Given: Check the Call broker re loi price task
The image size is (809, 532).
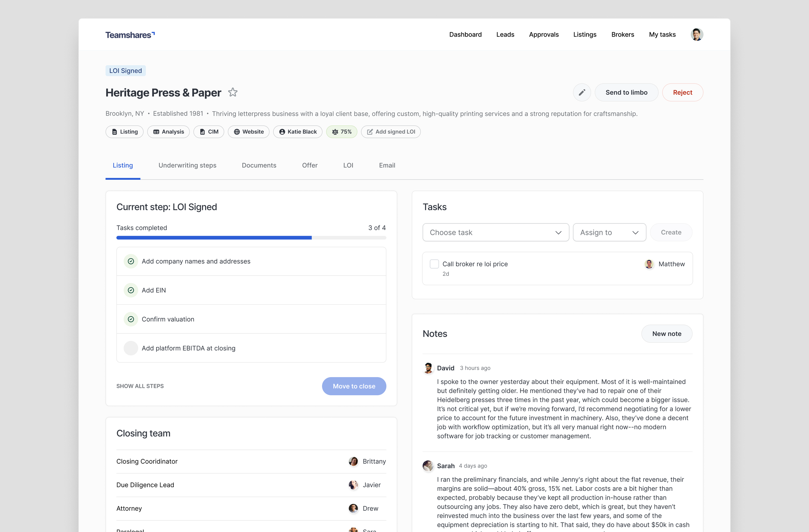Looking at the screenshot, I should [434, 264].
